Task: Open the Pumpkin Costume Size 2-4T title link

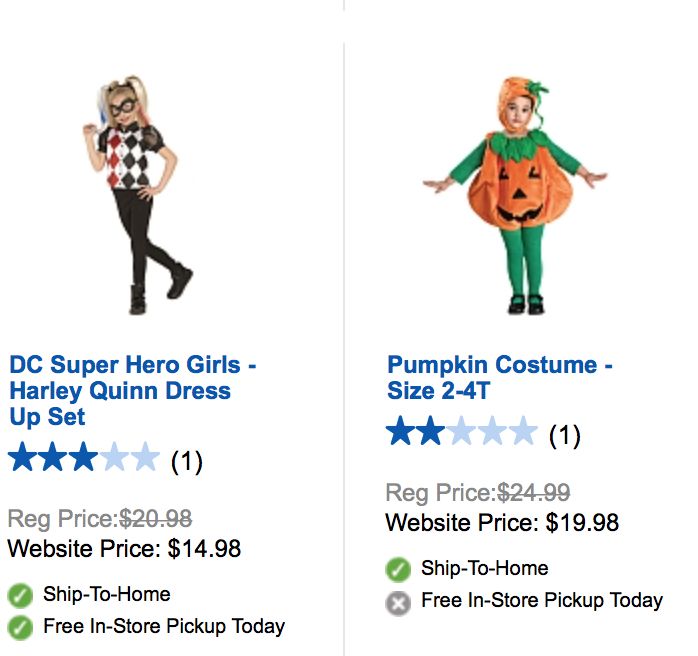Action: pos(500,378)
